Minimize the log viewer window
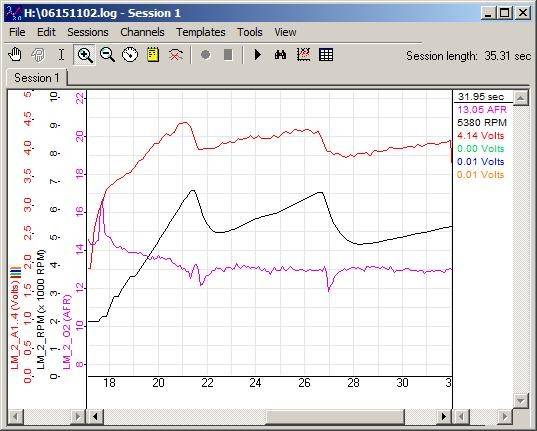537x431 pixels. (x=488, y=13)
